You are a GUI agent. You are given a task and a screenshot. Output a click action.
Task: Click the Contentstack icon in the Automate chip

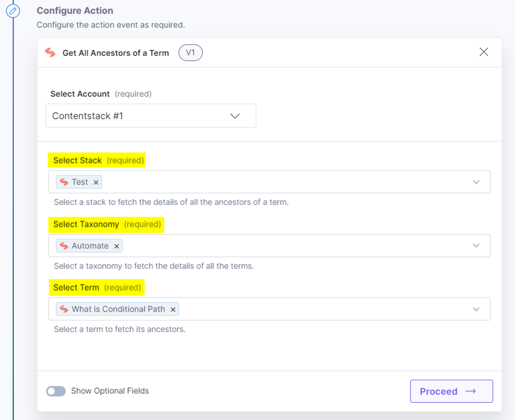(64, 246)
